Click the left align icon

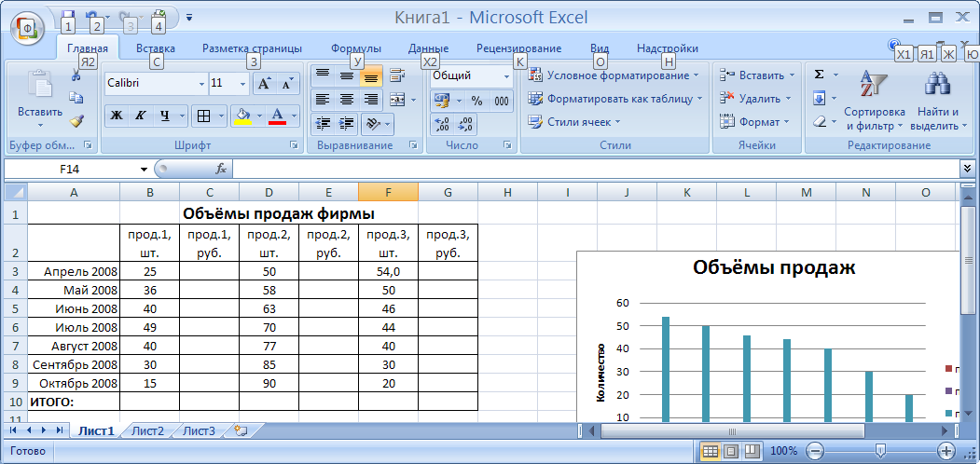tap(323, 99)
